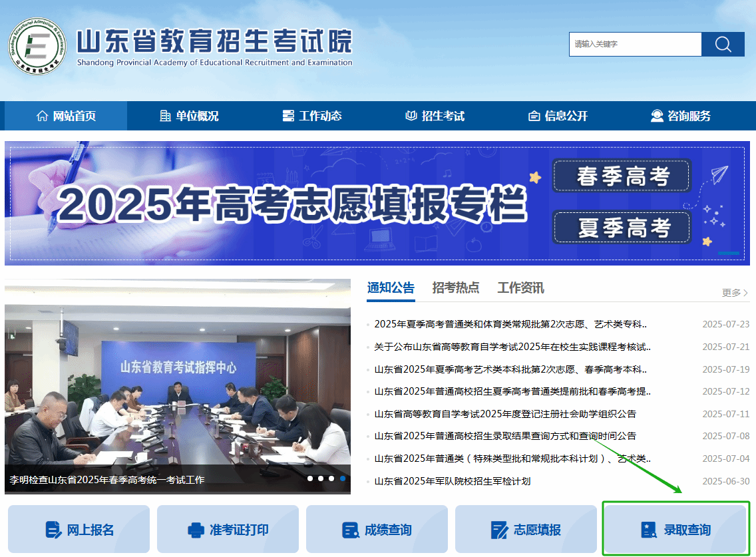
Task: Click the site logo emblem
Action: (x=37, y=47)
